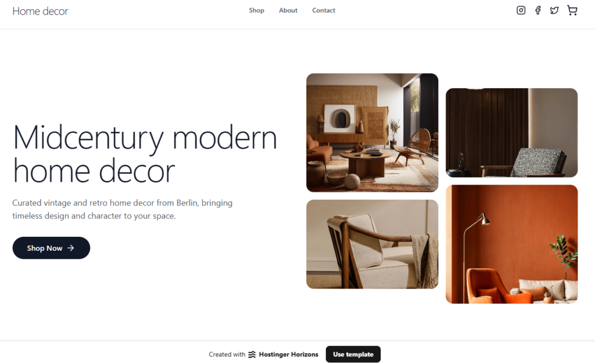Click the Use template button
This screenshot has width=595, height=364.
[353, 354]
